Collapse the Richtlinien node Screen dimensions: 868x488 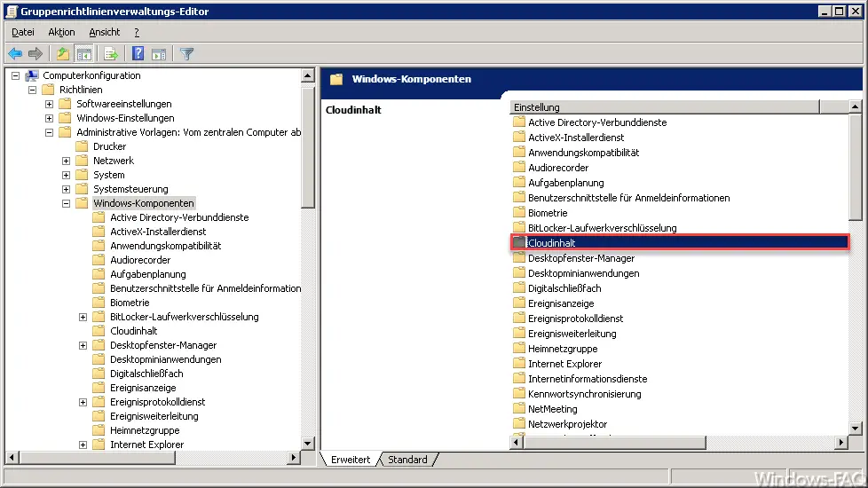pos(32,90)
